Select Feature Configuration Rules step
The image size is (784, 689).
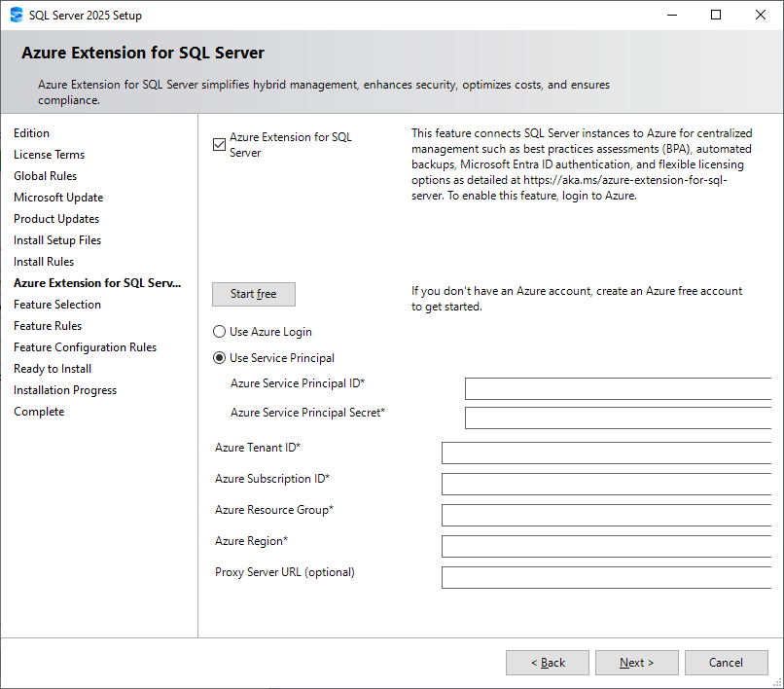click(85, 347)
